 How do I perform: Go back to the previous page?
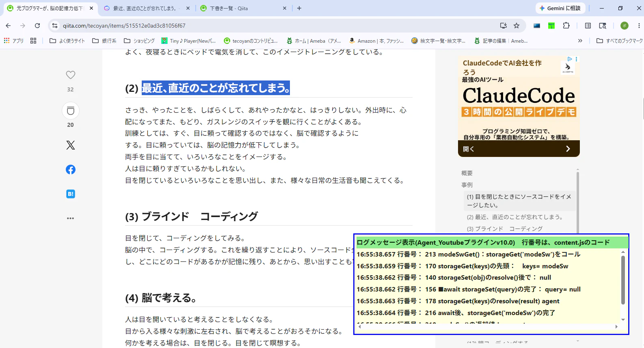8,26
